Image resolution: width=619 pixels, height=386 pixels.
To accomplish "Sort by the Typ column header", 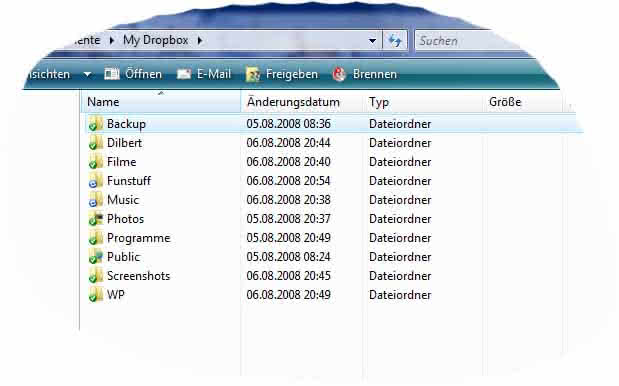I will point(423,102).
